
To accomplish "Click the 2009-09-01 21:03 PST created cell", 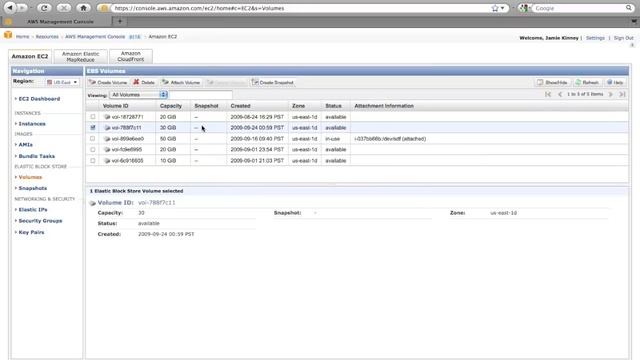I will pos(257,161).
